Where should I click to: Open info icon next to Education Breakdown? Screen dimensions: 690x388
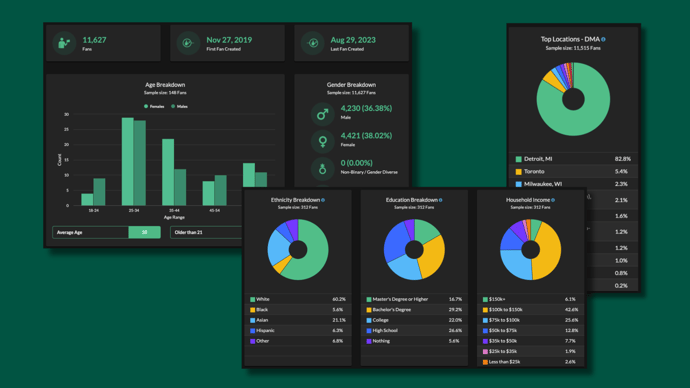(440, 200)
